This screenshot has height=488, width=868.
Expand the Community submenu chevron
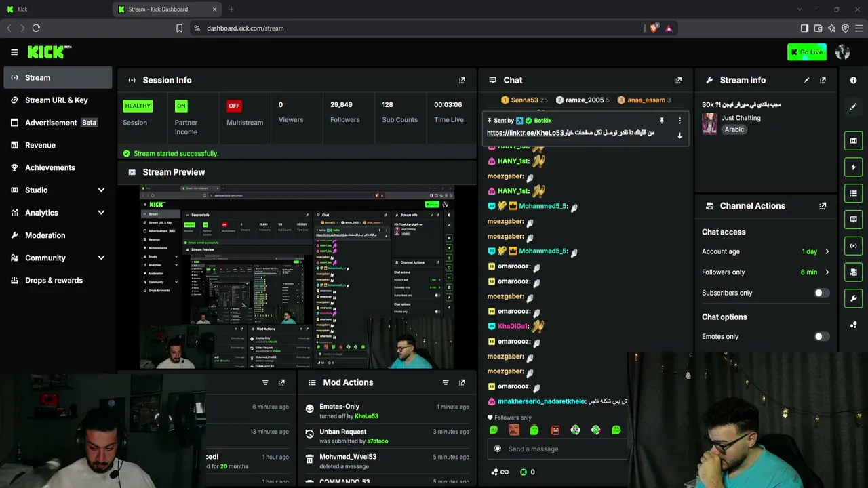coord(101,258)
